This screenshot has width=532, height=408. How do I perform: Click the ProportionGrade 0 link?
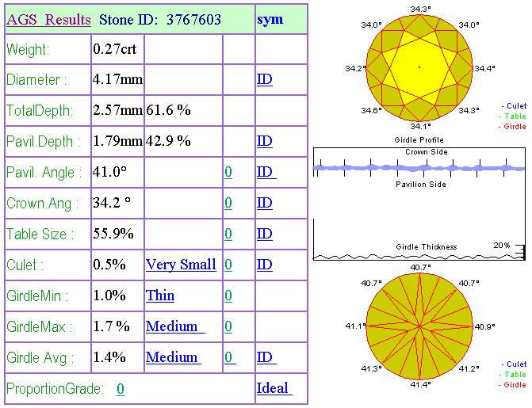[x=121, y=389]
